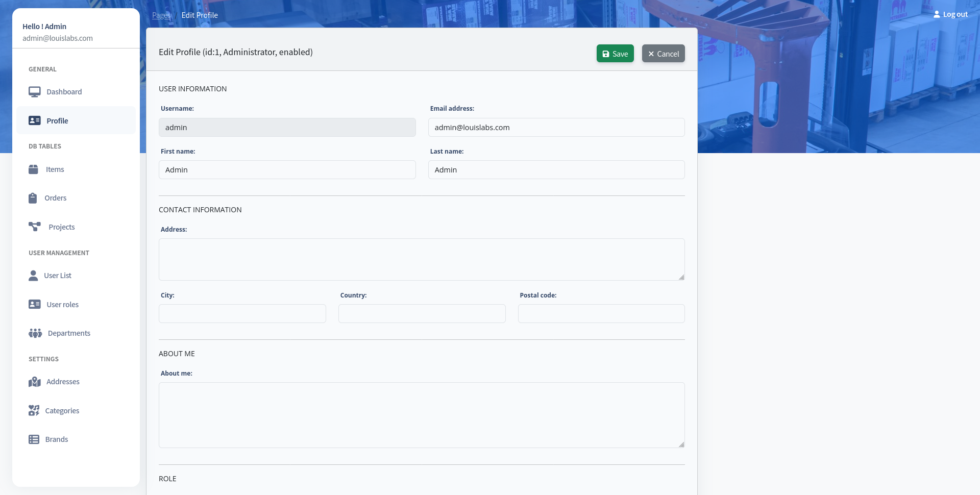
Task: Click the Orders clipboard icon
Action: (33, 198)
